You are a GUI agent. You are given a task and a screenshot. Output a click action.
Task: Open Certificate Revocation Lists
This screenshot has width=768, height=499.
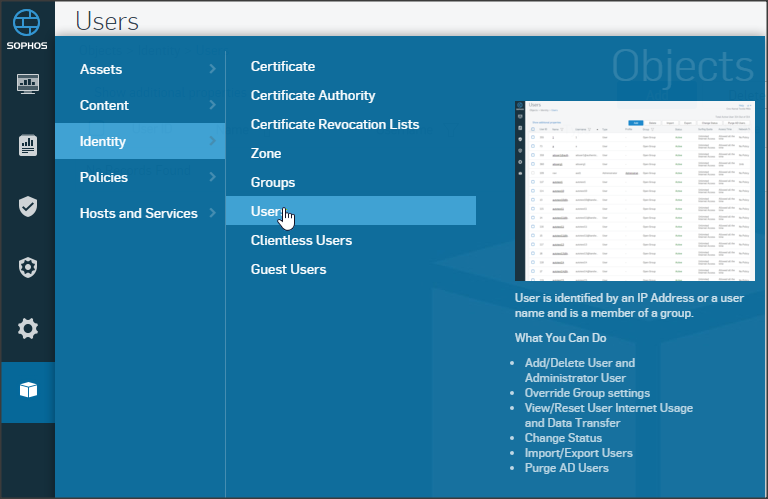(x=335, y=124)
